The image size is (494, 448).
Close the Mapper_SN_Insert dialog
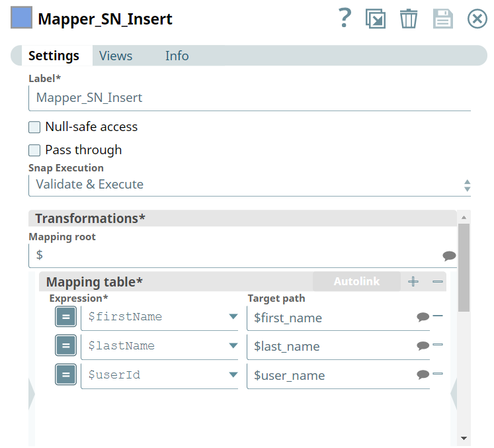pyautogui.click(x=477, y=19)
